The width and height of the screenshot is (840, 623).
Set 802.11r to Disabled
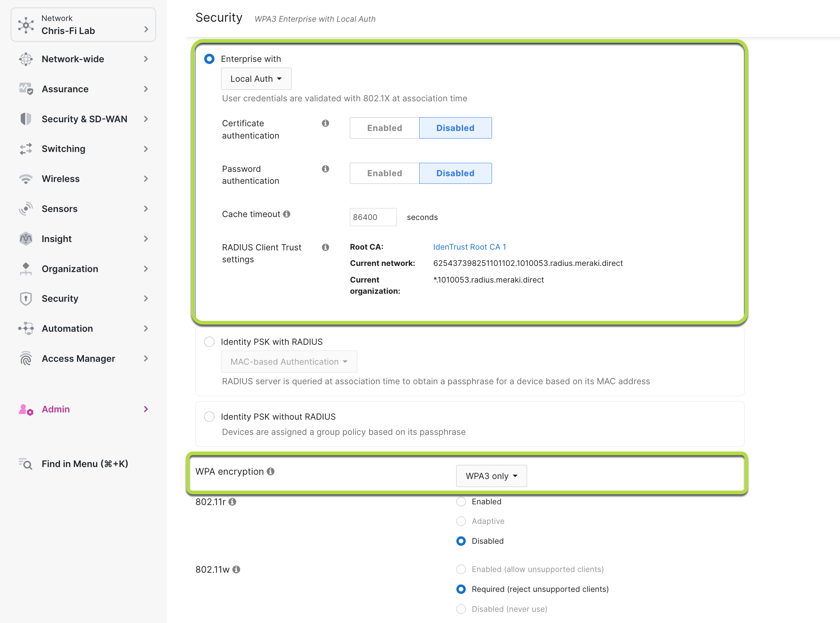[x=461, y=541]
